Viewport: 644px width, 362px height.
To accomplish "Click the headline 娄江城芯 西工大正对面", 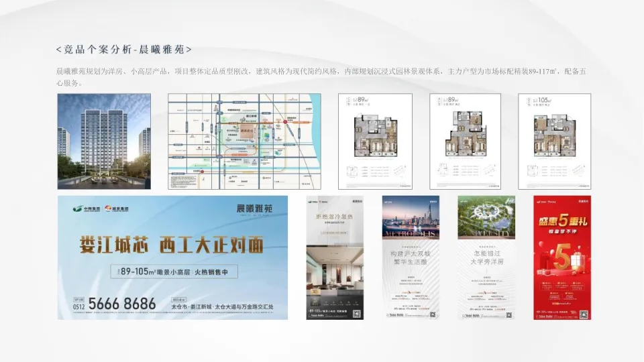I will point(171,245).
